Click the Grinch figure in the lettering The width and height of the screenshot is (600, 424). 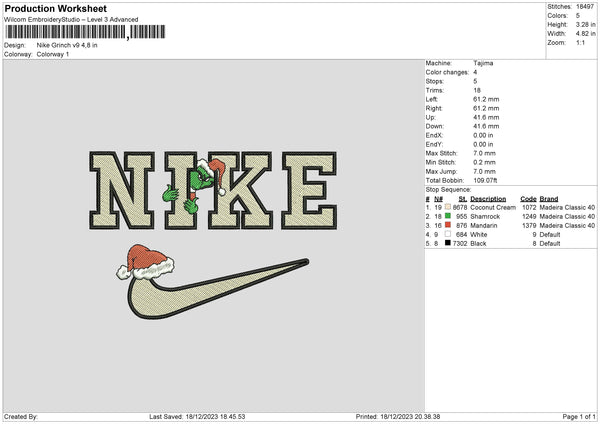(194, 185)
